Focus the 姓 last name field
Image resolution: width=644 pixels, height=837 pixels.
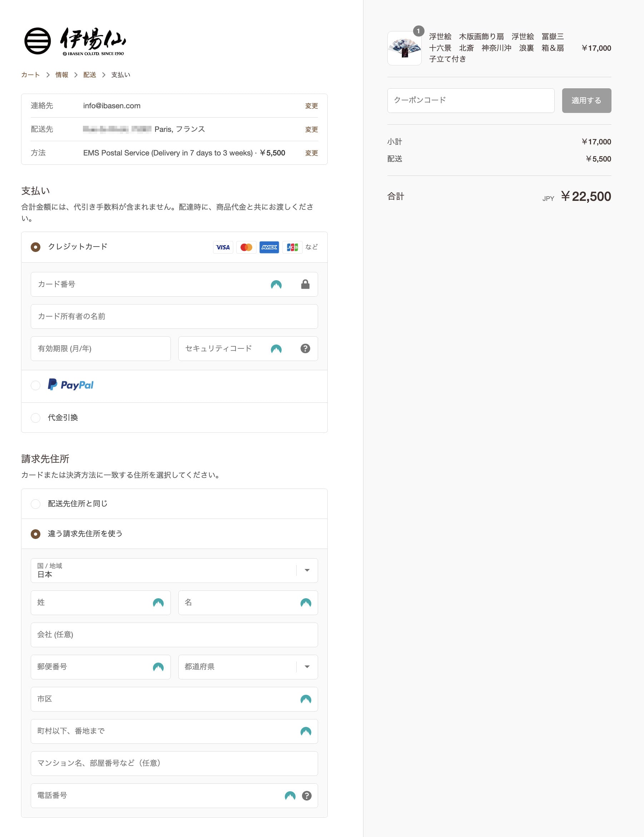point(100,603)
